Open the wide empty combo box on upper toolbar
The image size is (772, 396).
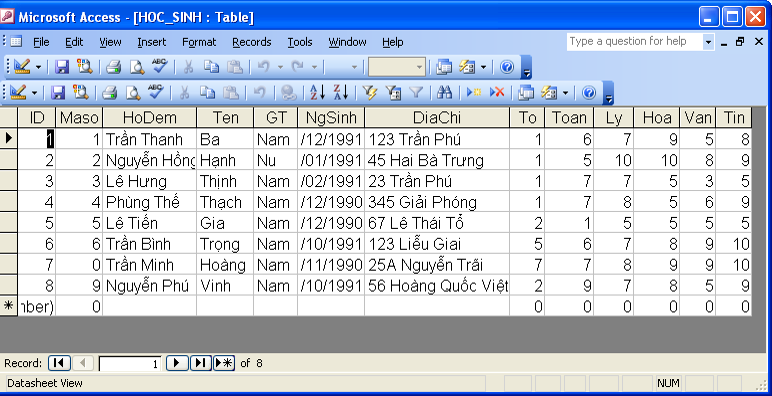[396, 66]
